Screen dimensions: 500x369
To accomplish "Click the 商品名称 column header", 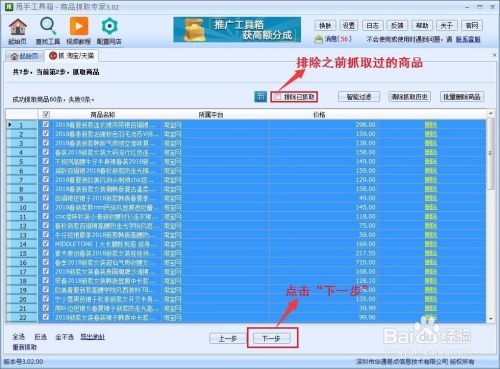I will [102, 115].
